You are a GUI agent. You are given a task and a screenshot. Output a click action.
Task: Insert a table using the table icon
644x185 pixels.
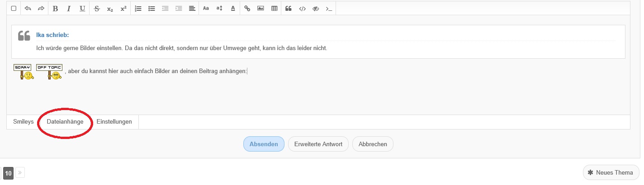click(x=274, y=9)
